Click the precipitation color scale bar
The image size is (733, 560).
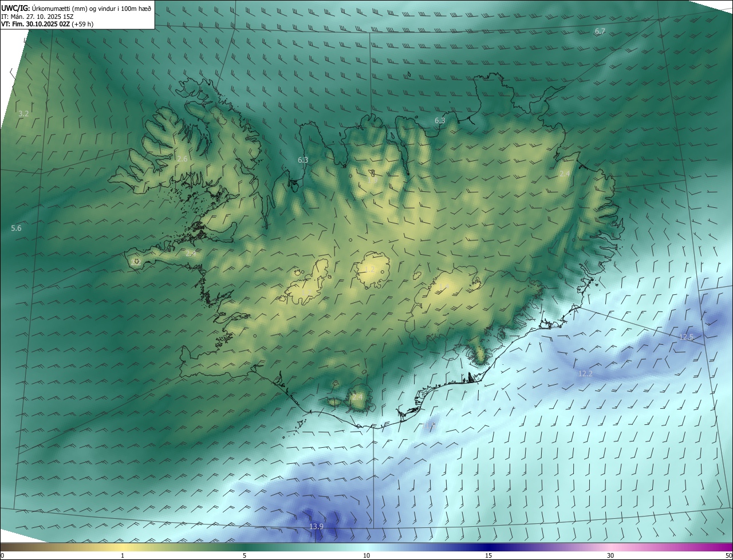tap(366, 547)
